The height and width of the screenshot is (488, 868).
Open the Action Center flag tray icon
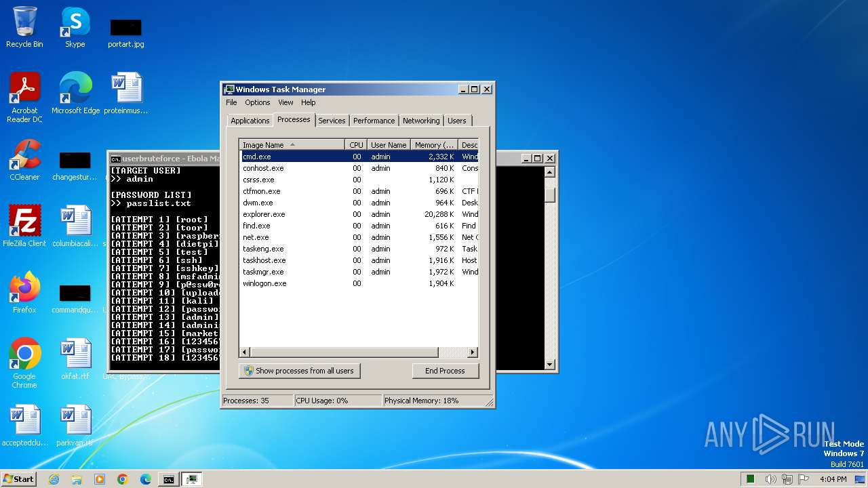click(x=803, y=479)
